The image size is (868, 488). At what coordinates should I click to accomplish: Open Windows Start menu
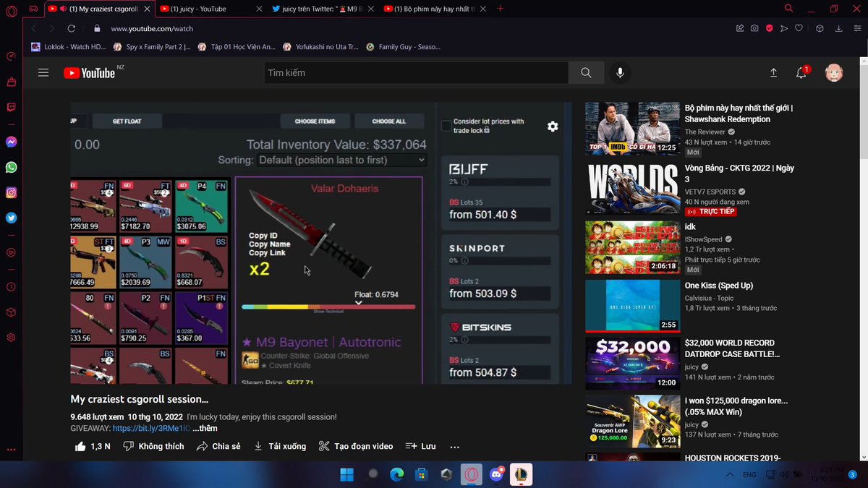tap(346, 474)
